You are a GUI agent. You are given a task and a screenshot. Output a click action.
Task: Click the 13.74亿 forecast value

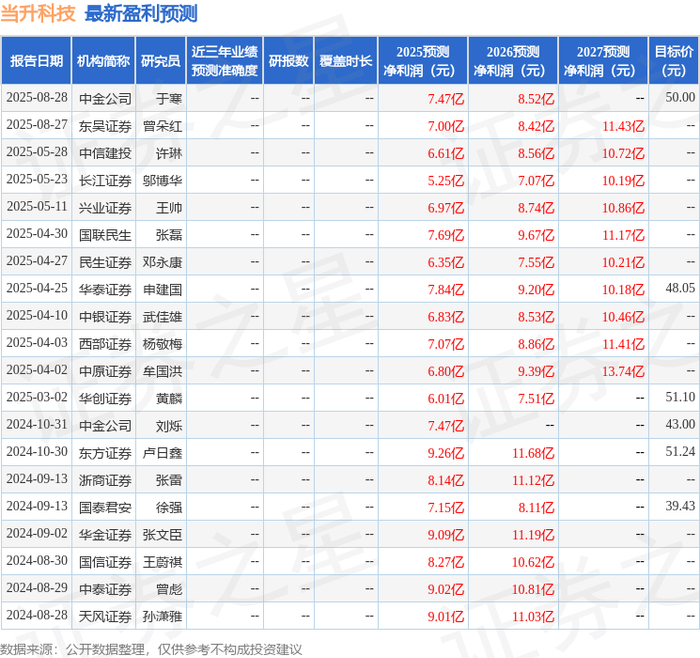click(623, 371)
